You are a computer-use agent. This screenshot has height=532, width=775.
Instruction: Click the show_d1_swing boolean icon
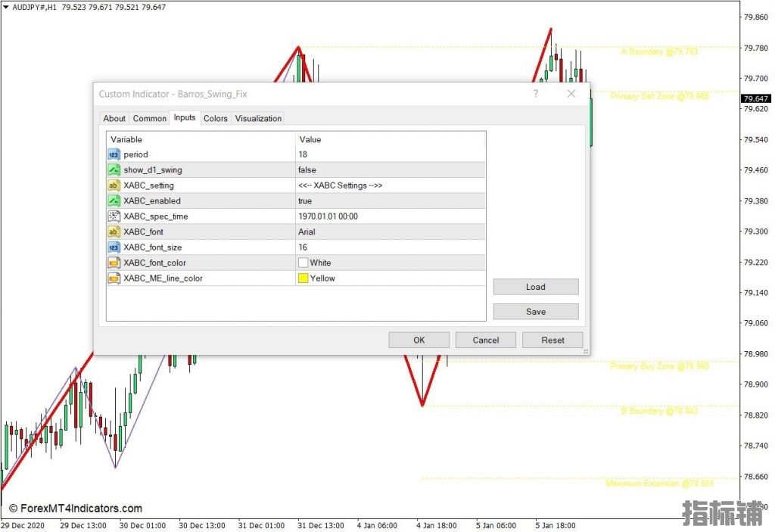tap(114, 170)
